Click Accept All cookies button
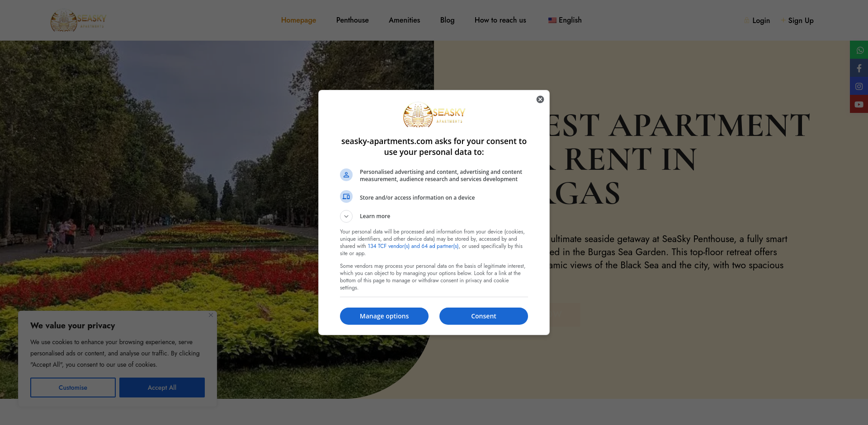The height and width of the screenshot is (425, 868). pos(162,388)
